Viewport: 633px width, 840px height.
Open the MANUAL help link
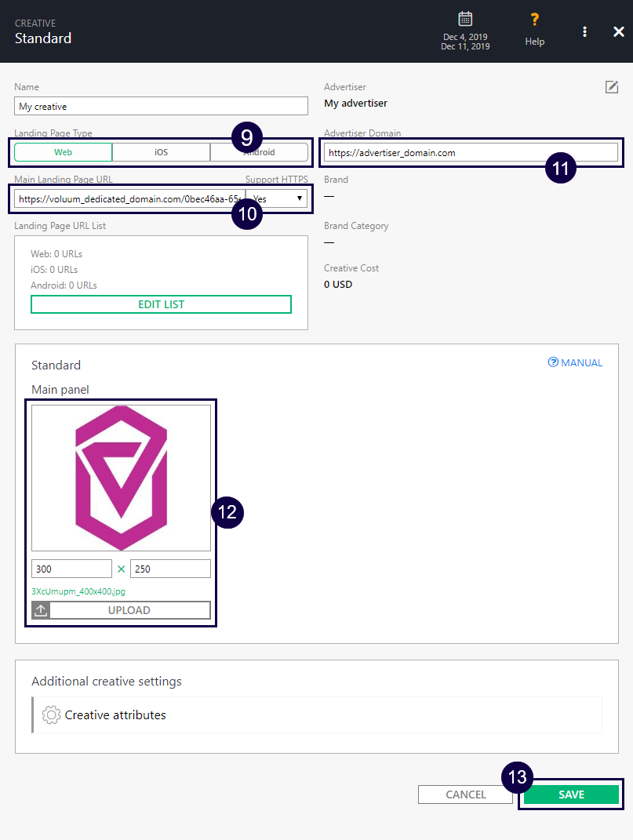pos(575,362)
